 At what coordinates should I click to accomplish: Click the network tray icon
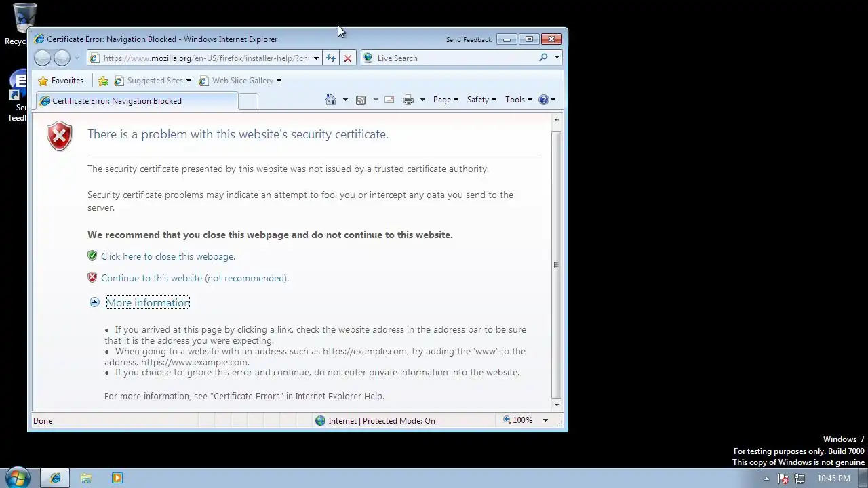pyautogui.click(x=800, y=479)
